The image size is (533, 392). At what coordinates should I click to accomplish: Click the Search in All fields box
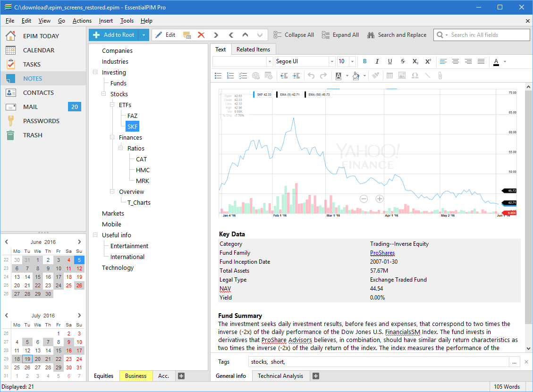pos(482,35)
